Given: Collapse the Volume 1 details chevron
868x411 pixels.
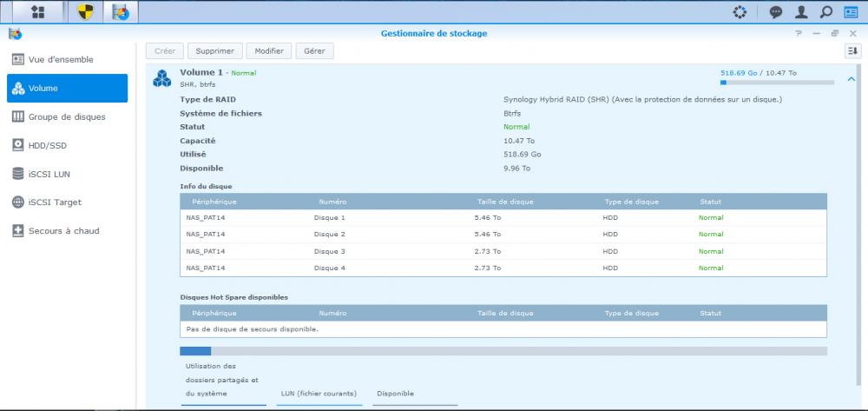Looking at the screenshot, I should click(x=851, y=79).
